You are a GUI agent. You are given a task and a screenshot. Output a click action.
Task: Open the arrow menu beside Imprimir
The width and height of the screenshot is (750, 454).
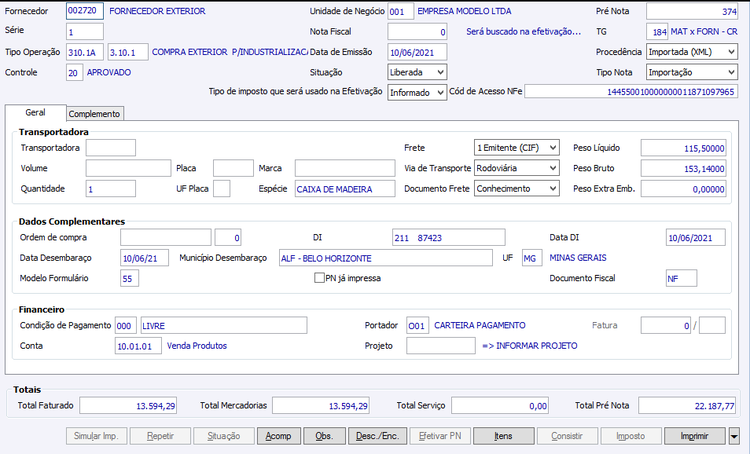point(736,436)
